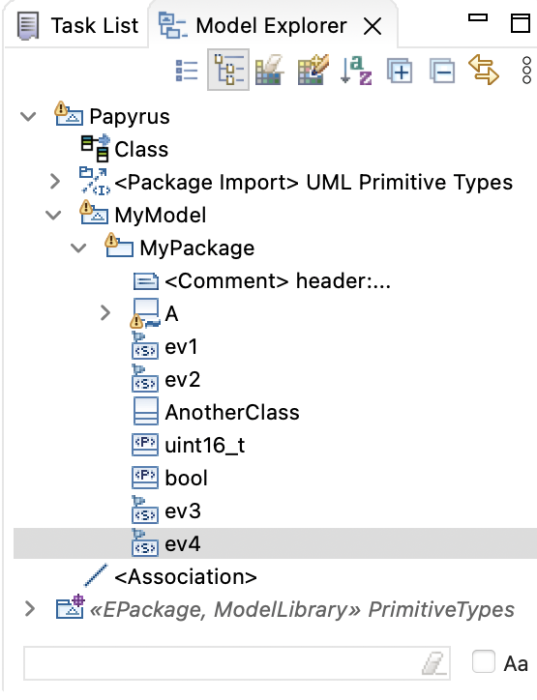
Task: Select the Class diagram entry
Action: point(141,150)
